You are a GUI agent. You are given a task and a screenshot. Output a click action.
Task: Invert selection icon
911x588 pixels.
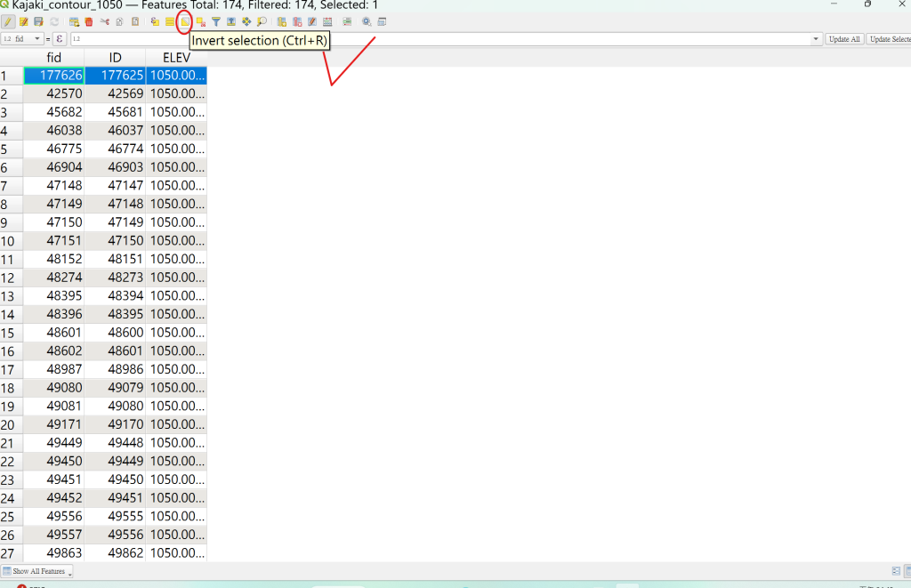click(x=185, y=22)
